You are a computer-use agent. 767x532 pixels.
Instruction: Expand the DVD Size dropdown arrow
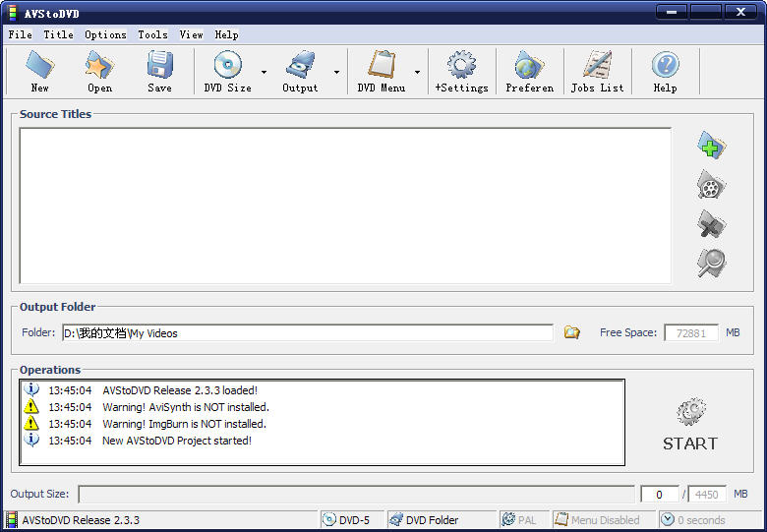265,72
